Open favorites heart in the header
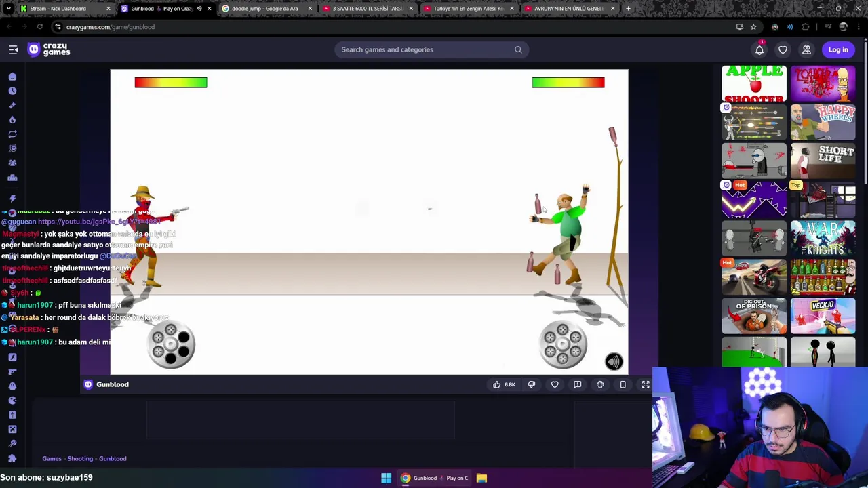Screen dimensions: 868x488 tap(783, 49)
